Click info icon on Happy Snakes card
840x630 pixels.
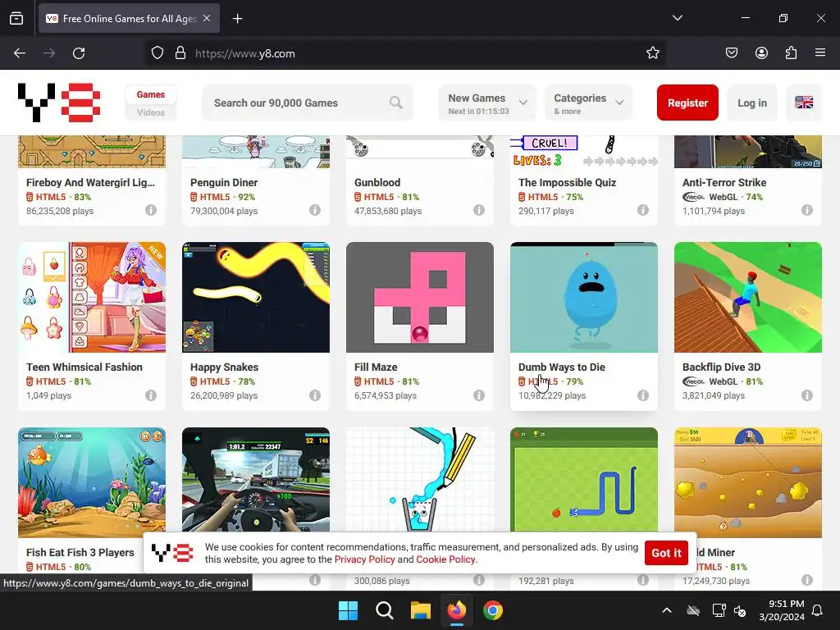315,395
